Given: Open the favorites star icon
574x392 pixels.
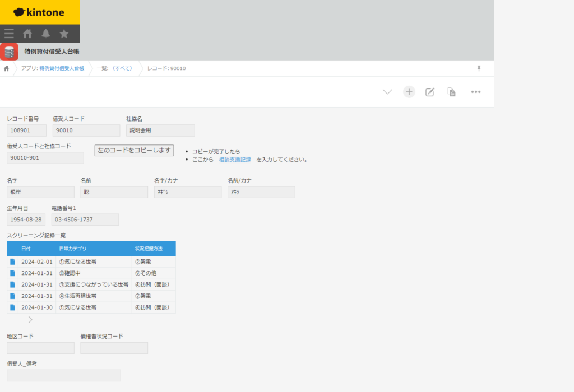Looking at the screenshot, I should point(64,34).
